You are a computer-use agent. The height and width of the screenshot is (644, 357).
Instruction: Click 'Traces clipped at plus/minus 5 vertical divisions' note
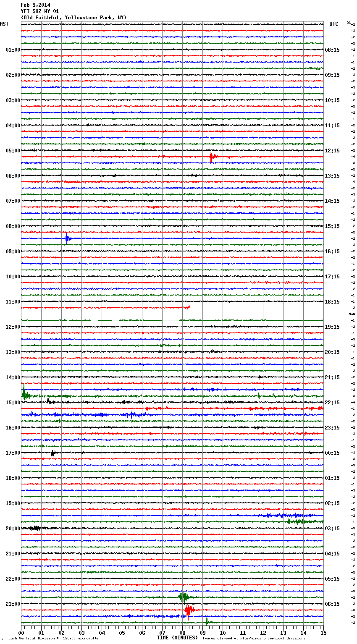tap(254, 639)
